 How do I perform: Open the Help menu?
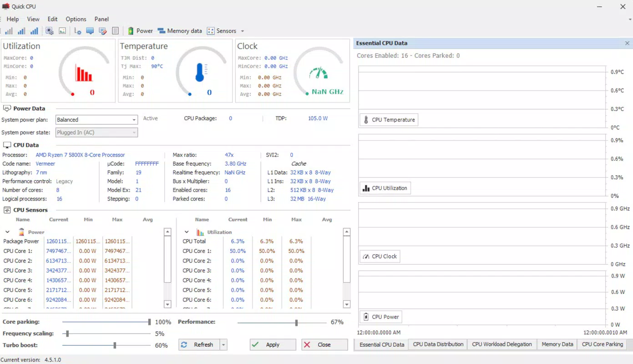tap(13, 19)
